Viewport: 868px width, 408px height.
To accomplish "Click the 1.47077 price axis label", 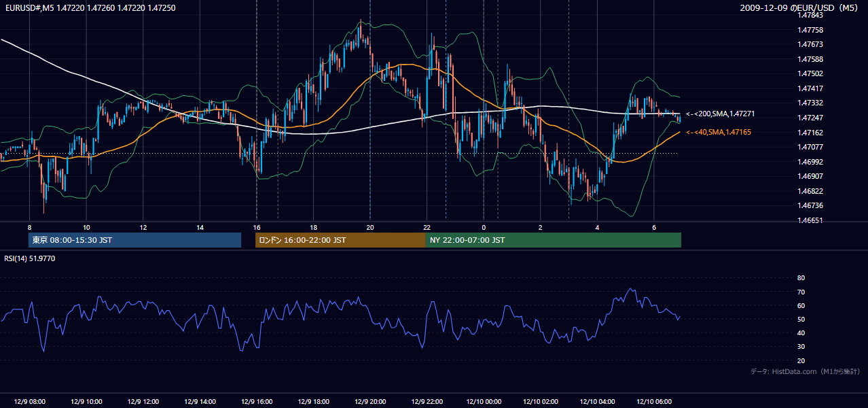I will click(x=810, y=147).
